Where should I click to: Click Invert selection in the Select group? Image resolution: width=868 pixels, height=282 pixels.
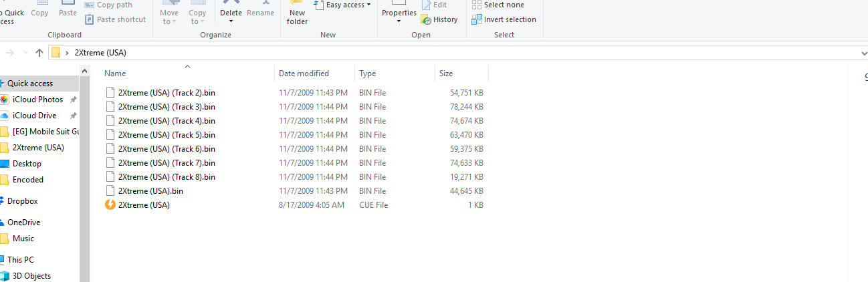coord(504,19)
